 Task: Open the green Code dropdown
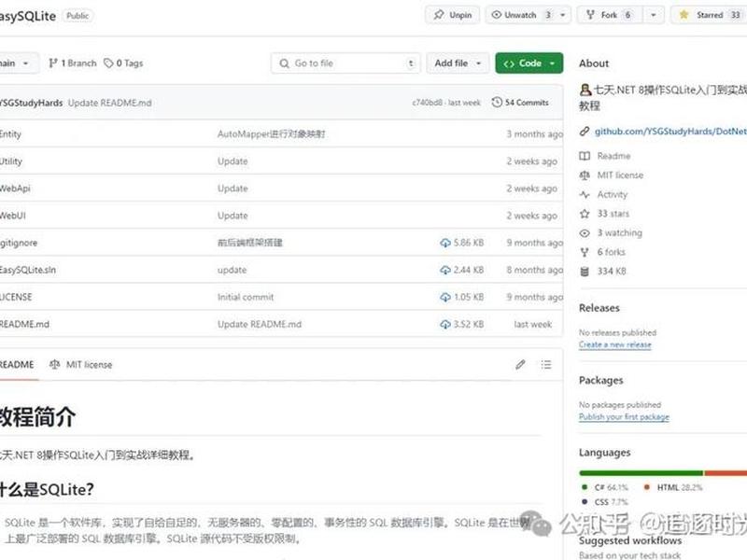point(529,63)
